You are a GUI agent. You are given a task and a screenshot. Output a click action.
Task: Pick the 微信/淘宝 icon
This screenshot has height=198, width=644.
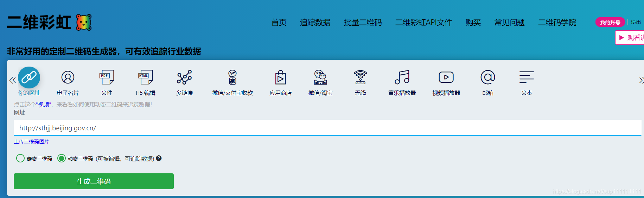[320, 77]
